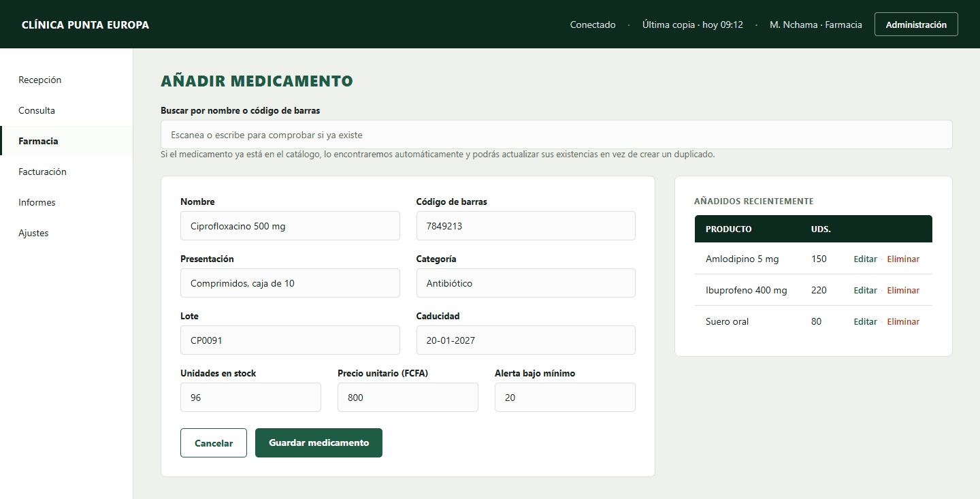This screenshot has height=499, width=980.
Task: Switch to the Informes section
Action: tap(67, 202)
